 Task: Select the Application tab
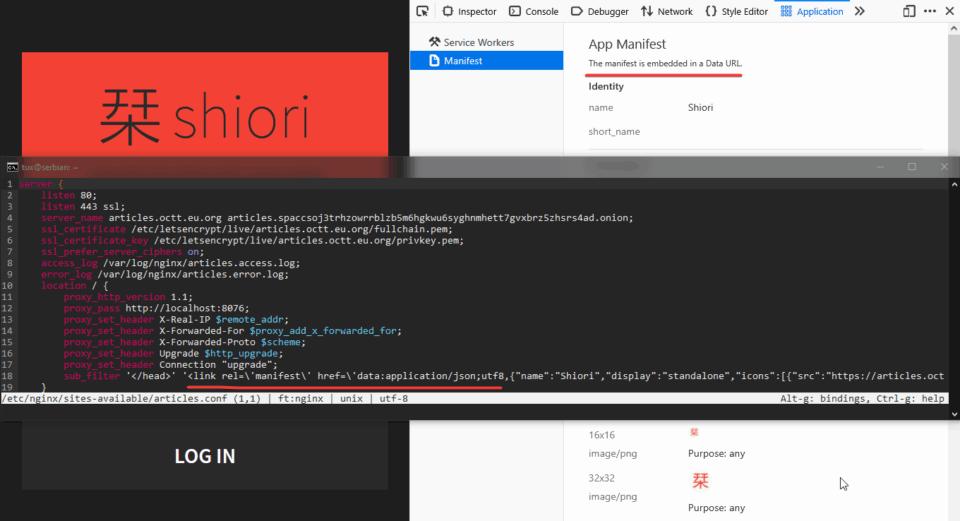[812, 11]
